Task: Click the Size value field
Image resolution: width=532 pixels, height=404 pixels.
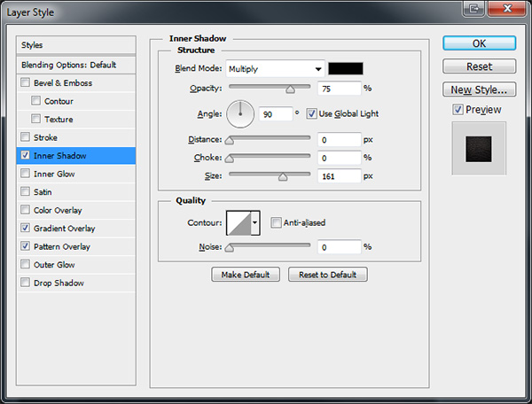Action: tap(340, 176)
